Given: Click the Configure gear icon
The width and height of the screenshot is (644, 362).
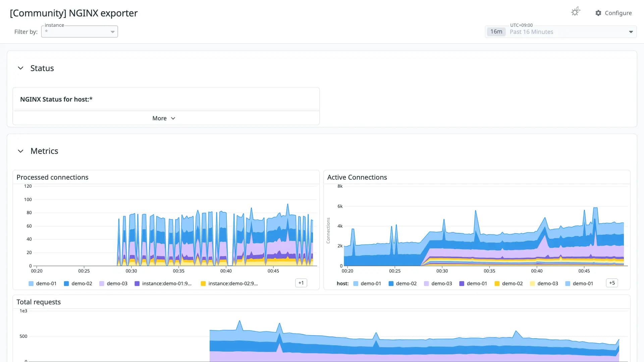Looking at the screenshot, I should pyautogui.click(x=598, y=13).
